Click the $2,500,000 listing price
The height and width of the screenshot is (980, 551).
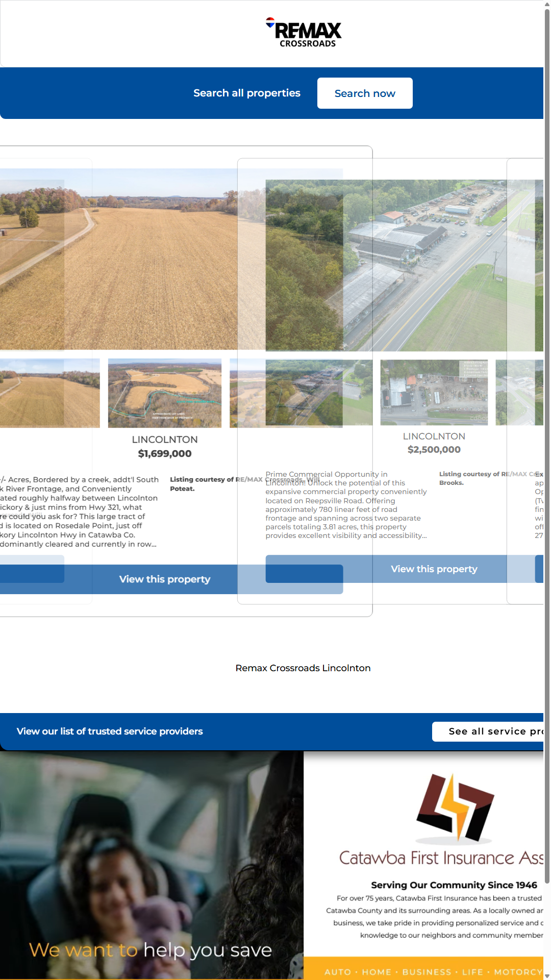tap(434, 450)
